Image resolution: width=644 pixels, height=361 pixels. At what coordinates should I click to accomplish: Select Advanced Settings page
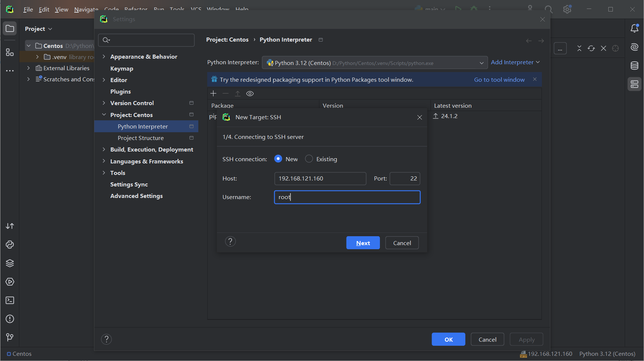(136, 196)
